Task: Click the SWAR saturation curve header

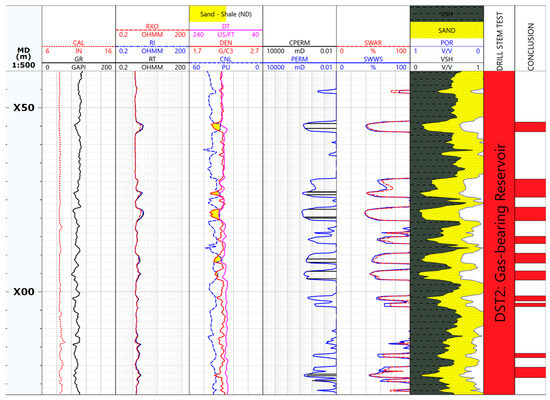Action: (373, 43)
